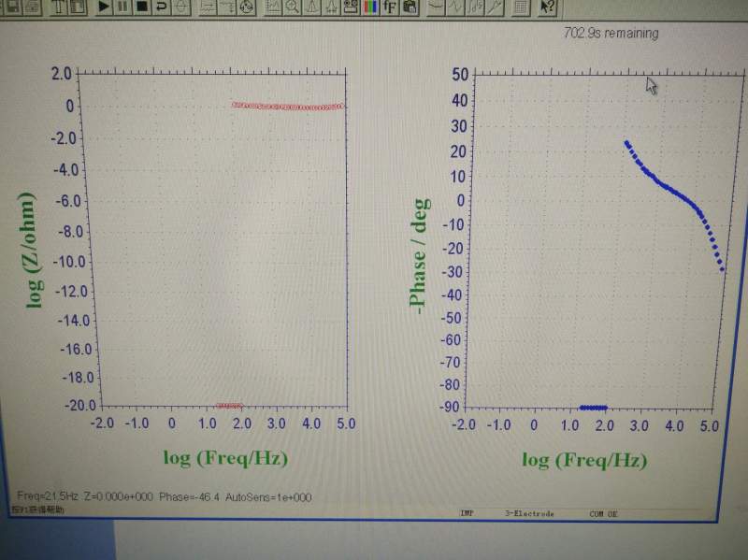Click the '3-Electrode' status bar entry
The height and width of the screenshot is (560, 748).
tap(529, 514)
